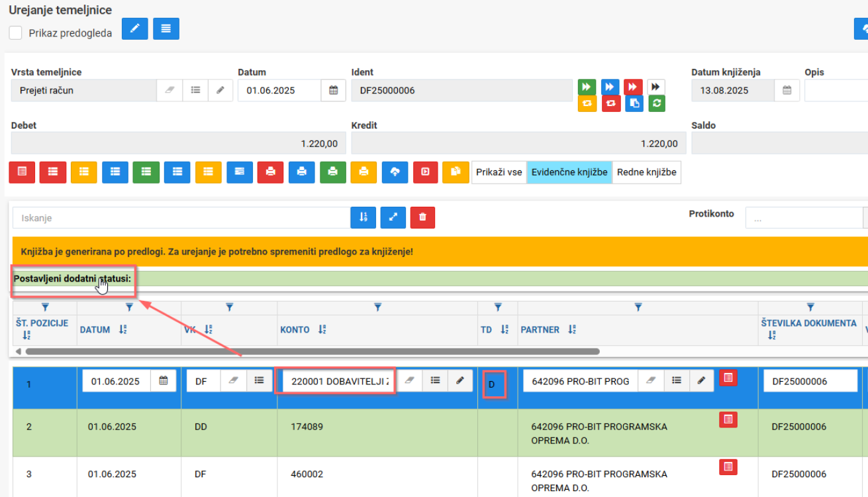
Task: Open the filter above ŠT. POZICIJE column
Action: [45, 307]
